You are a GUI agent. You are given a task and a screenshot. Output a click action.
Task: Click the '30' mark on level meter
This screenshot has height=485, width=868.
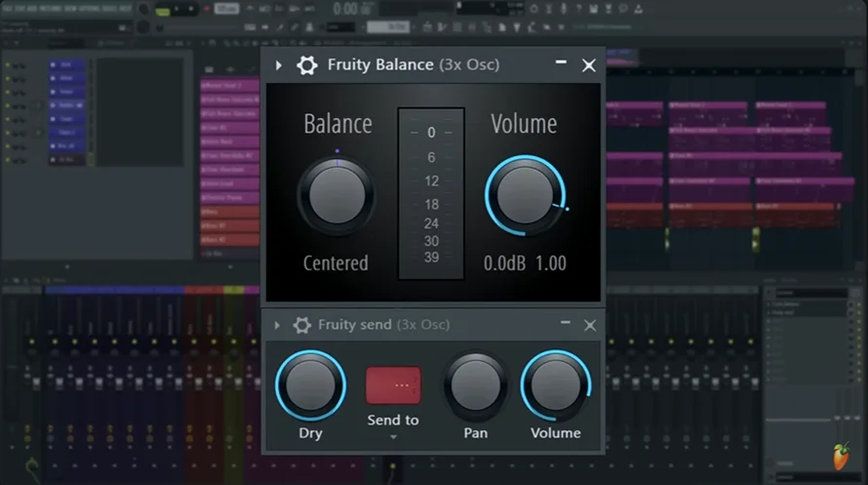431,241
